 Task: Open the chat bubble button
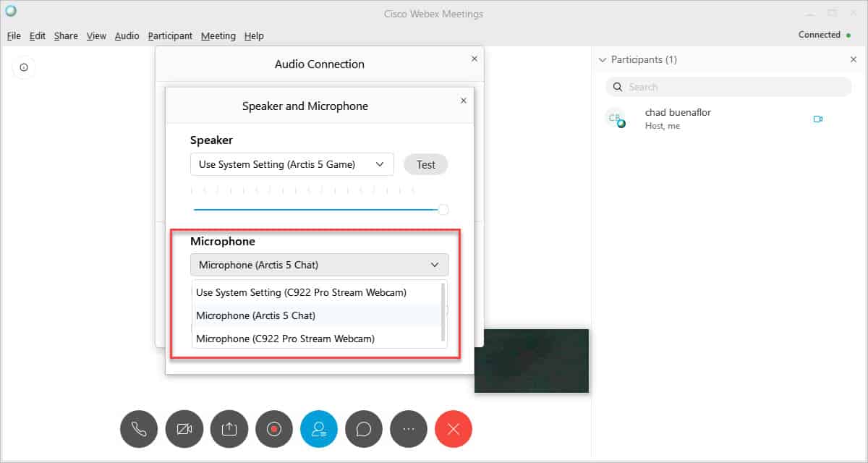click(364, 429)
